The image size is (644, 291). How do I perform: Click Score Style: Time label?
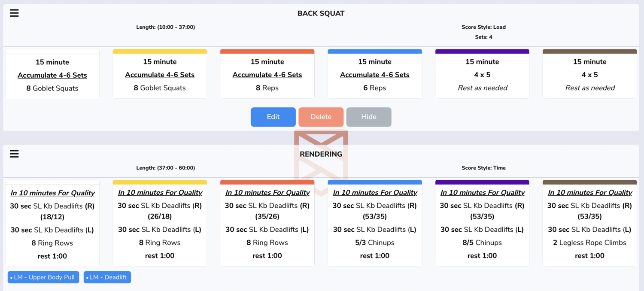tap(484, 168)
